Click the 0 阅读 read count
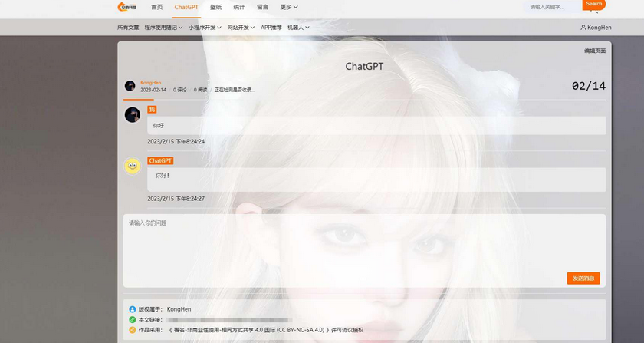644x343 pixels. [x=200, y=90]
